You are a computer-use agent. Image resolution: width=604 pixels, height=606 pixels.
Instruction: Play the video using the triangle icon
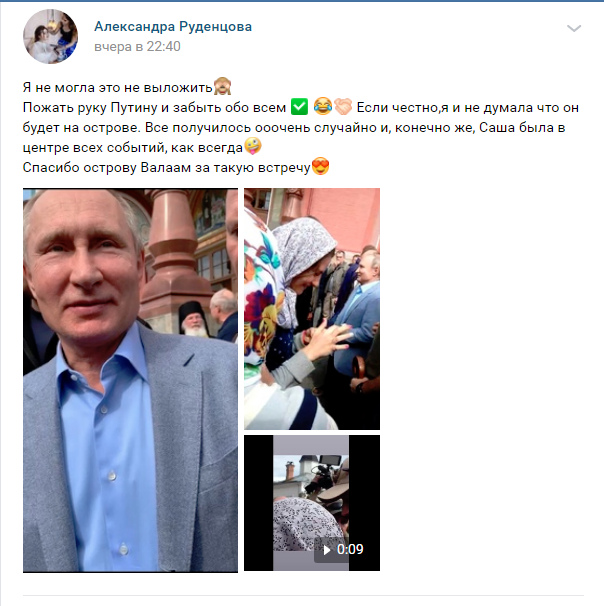coord(327,550)
